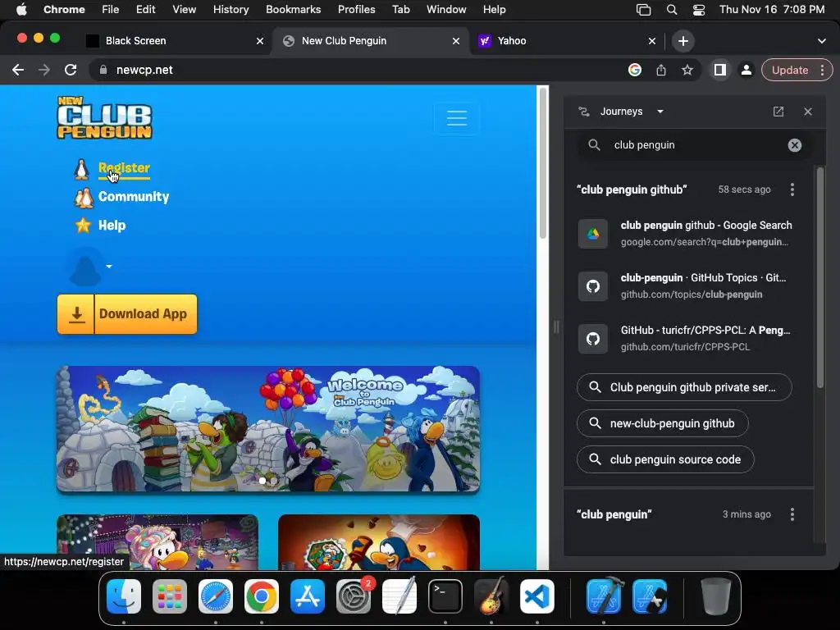Open the Help link
Viewport: 840px width, 630px height.
(112, 226)
